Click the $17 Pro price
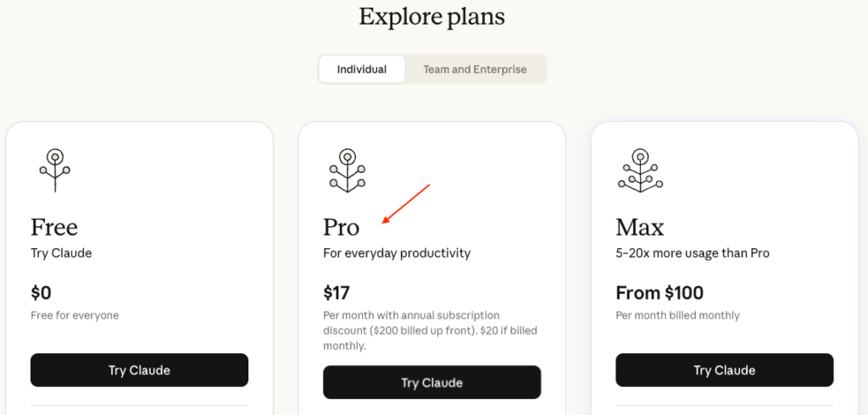The width and height of the screenshot is (868, 415). (337, 293)
